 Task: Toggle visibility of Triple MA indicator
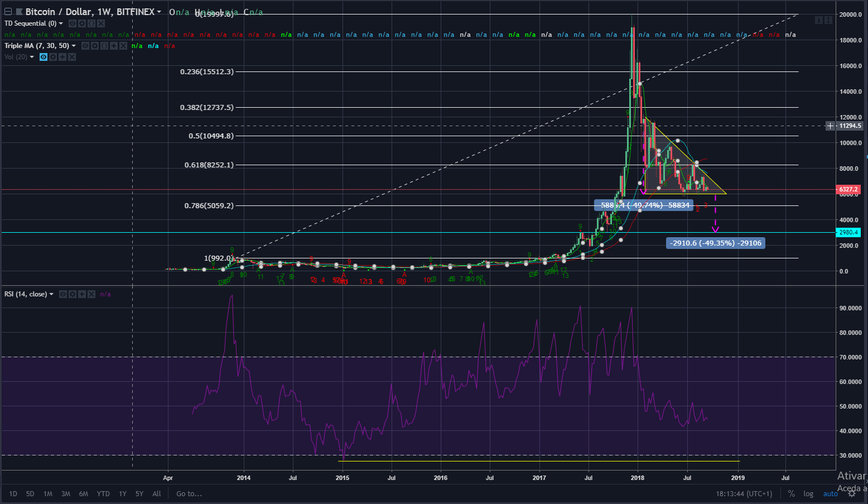pos(85,46)
